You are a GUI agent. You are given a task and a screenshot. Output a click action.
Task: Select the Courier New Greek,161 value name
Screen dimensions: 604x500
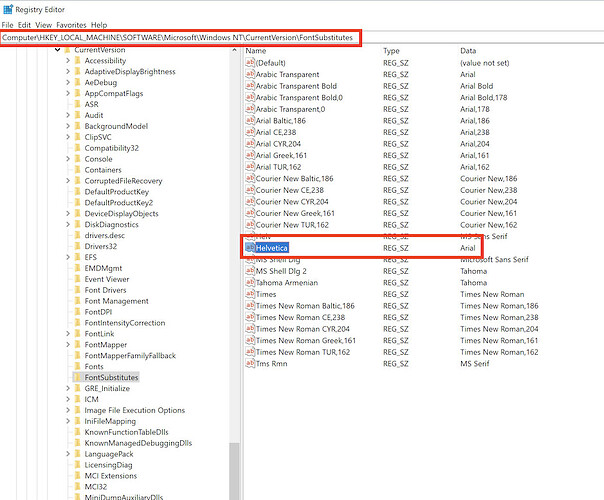tap(295, 213)
